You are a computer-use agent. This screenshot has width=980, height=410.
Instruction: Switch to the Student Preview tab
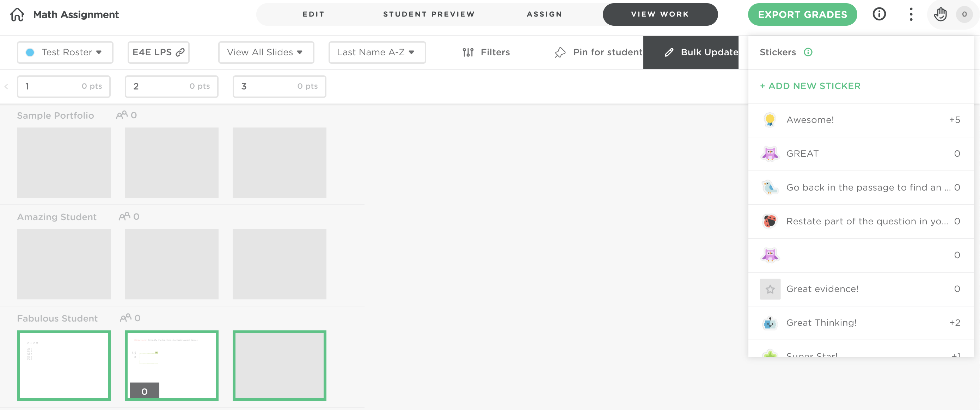[429, 14]
